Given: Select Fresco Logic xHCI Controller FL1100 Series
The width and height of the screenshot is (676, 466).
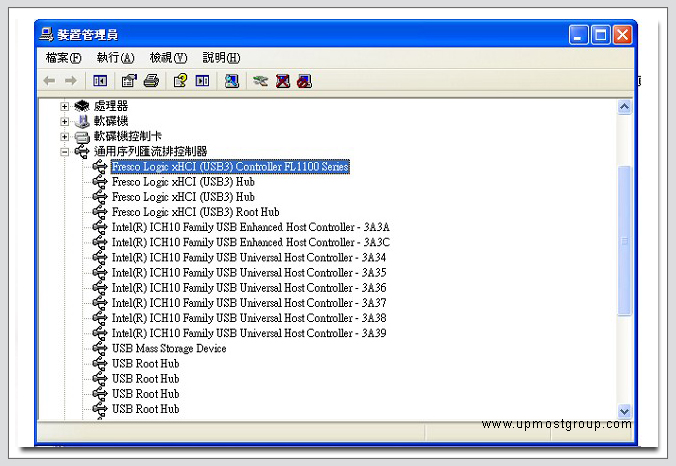Looking at the screenshot, I should point(230,166).
